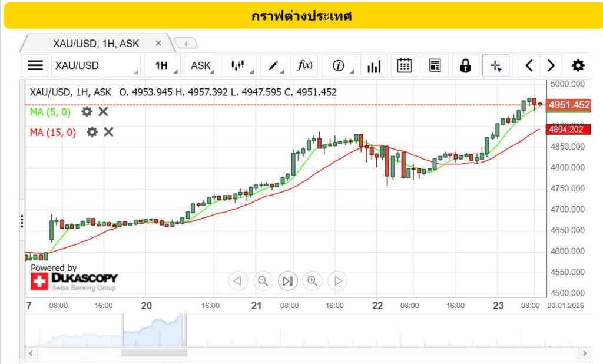
Task: Open settings gear in toolbar
Action: coord(578,65)
